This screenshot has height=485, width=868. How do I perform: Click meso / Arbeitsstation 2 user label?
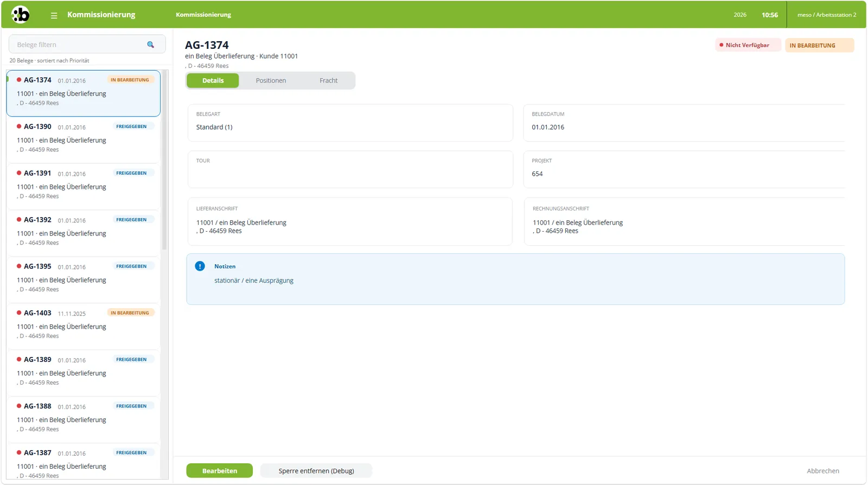point(827,15)
